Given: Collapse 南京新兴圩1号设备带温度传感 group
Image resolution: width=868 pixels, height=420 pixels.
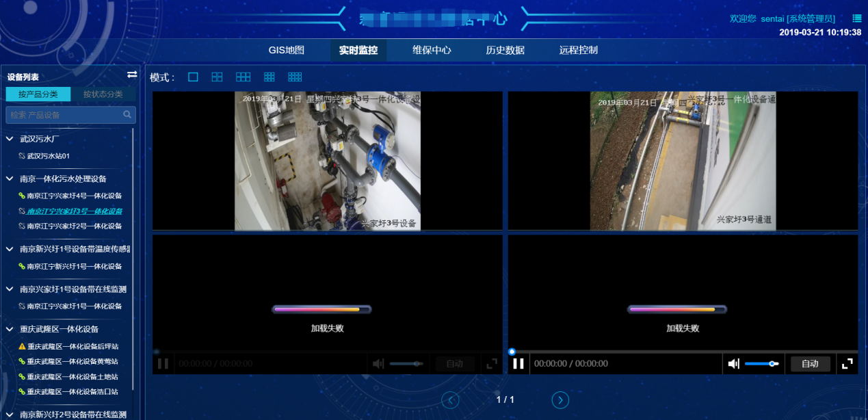Looking at the screenshot, I should pos(10,249).
